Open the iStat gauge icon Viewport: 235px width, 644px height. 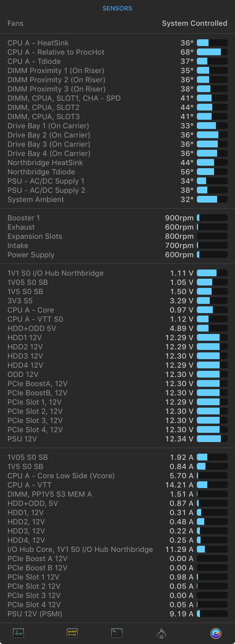pyautogui.click(x=216, y=633)
